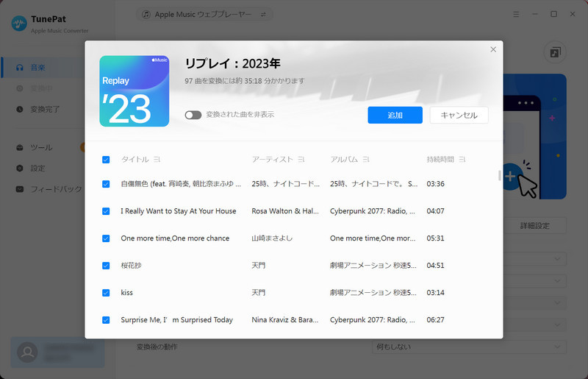Click duration 06:27

[435, 319]
